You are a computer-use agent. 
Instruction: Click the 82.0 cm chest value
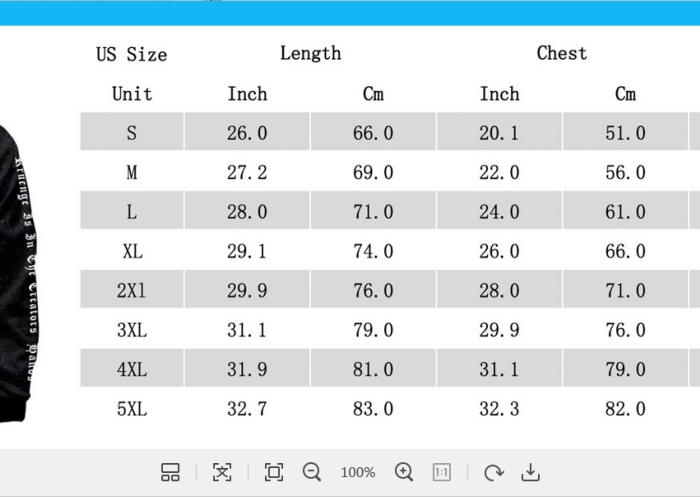point(625,409)
